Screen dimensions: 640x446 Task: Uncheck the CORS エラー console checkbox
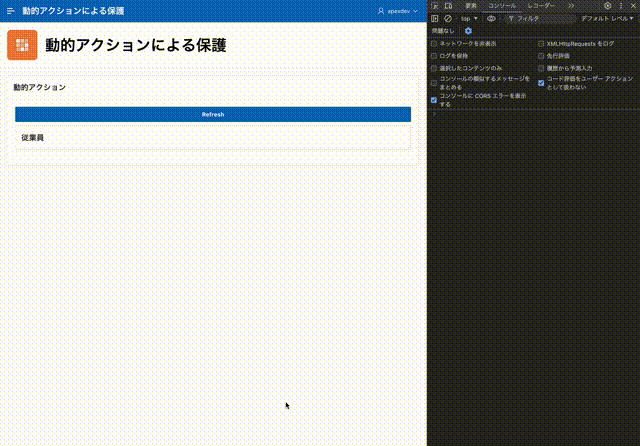coord(434,100)
